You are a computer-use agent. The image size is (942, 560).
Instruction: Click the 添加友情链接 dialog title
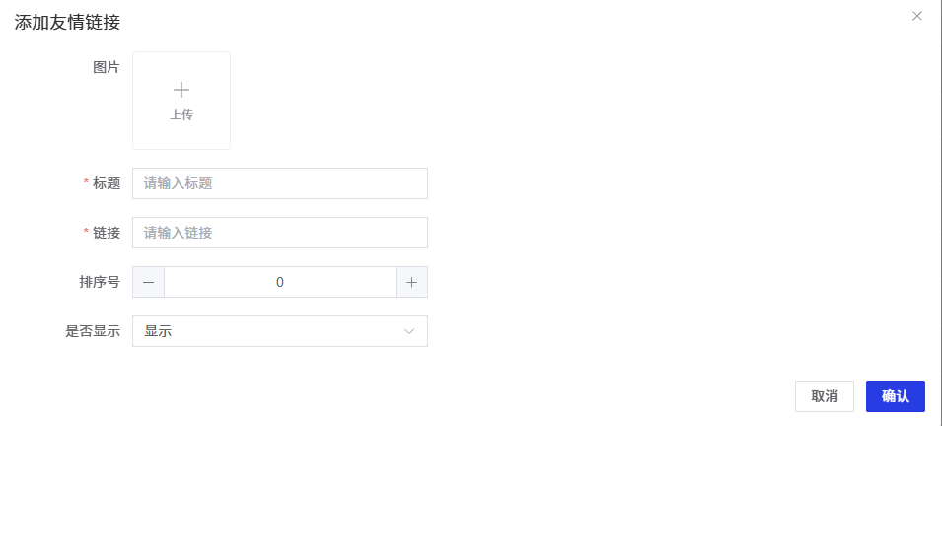pyautogui.click(x=67, y=22)
